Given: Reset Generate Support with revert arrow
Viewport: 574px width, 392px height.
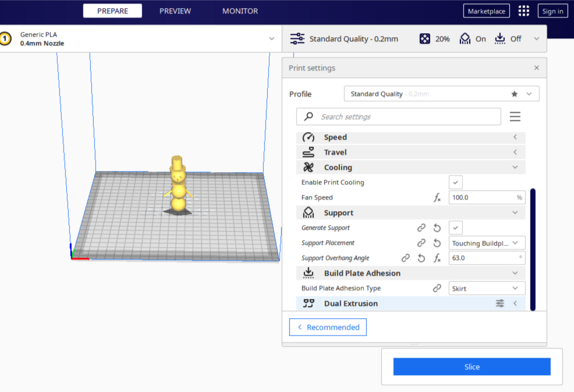Looking at the screenshot, I should click(437, 228).
